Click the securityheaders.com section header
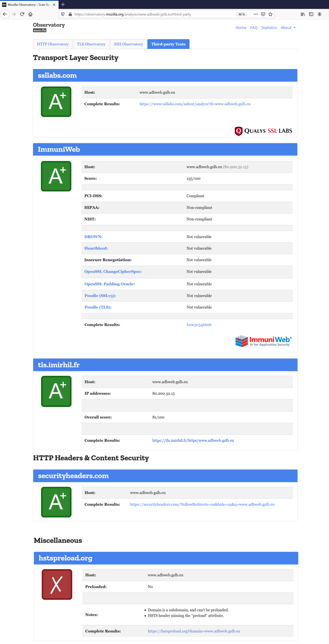Screen dimensions: 329x644 165,476
